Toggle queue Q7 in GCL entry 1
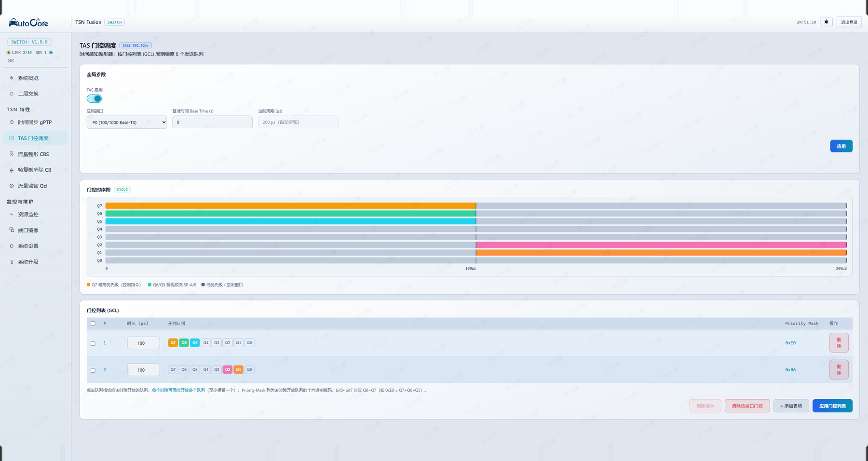The width and height of the screenshot is (868, 461). [x=173, y=343]
